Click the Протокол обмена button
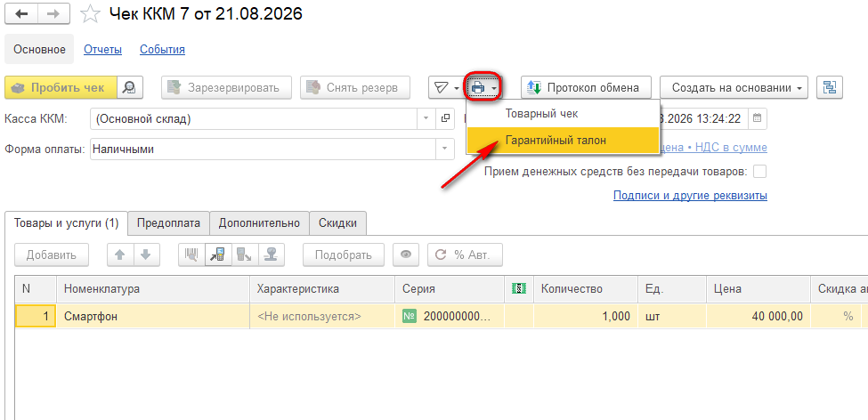The image size is (868, 420). point(586,87)
